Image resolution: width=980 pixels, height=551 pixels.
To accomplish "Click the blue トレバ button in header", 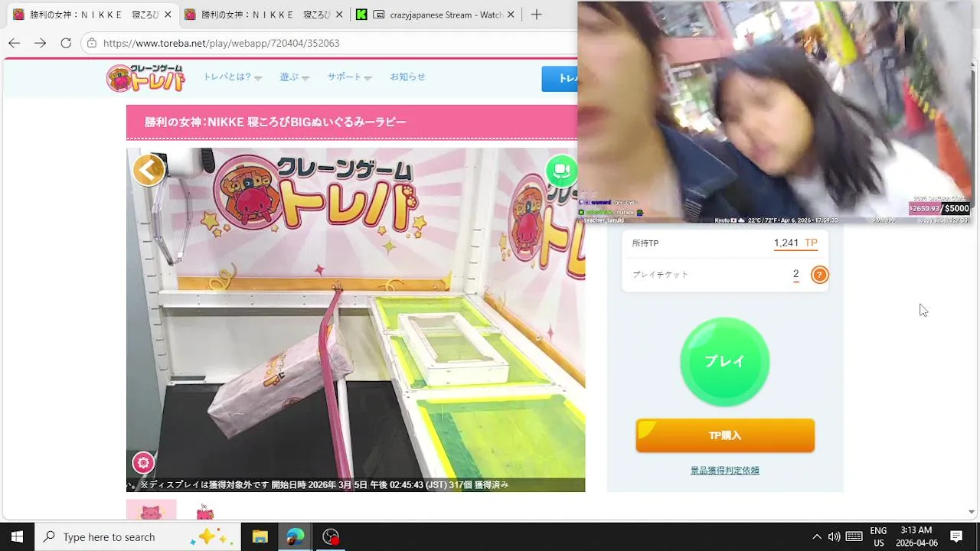I will click(x=560, y=78).
